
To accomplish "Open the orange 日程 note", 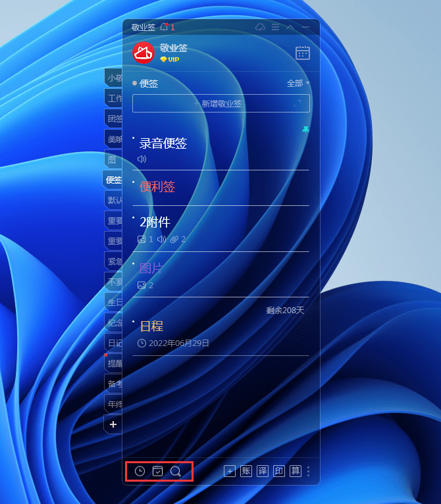I will (151, 326).
